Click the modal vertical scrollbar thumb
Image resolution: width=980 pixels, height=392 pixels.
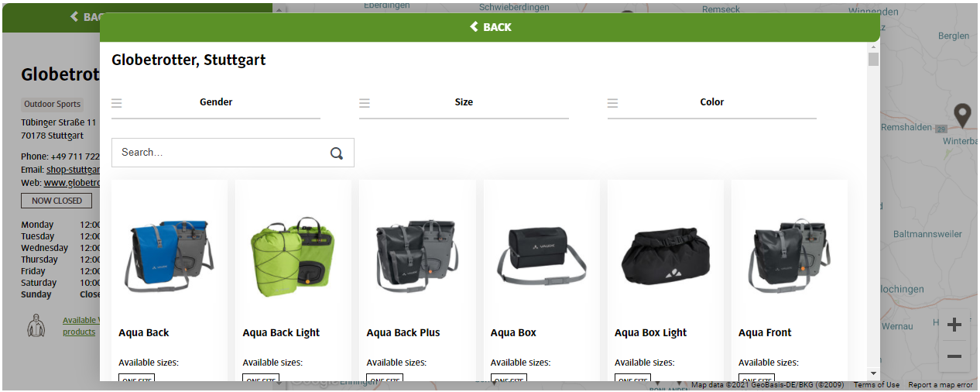click(873, 60)
